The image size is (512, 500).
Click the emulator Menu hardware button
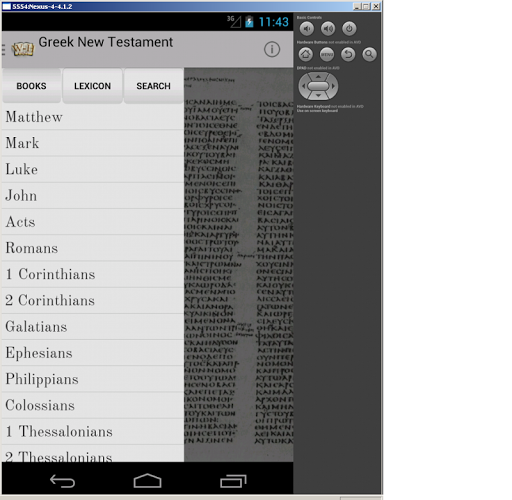[327, 54]
